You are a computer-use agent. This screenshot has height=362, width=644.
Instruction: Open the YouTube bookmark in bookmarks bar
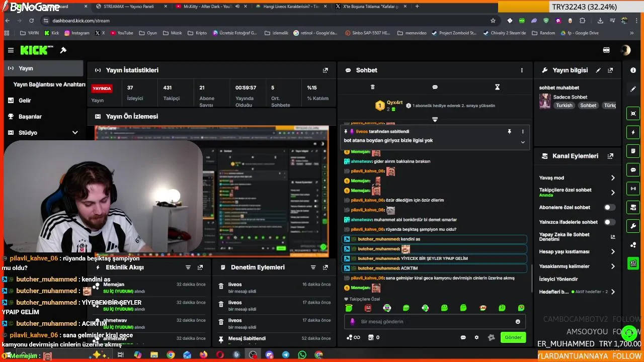click(x=122, y=33)
